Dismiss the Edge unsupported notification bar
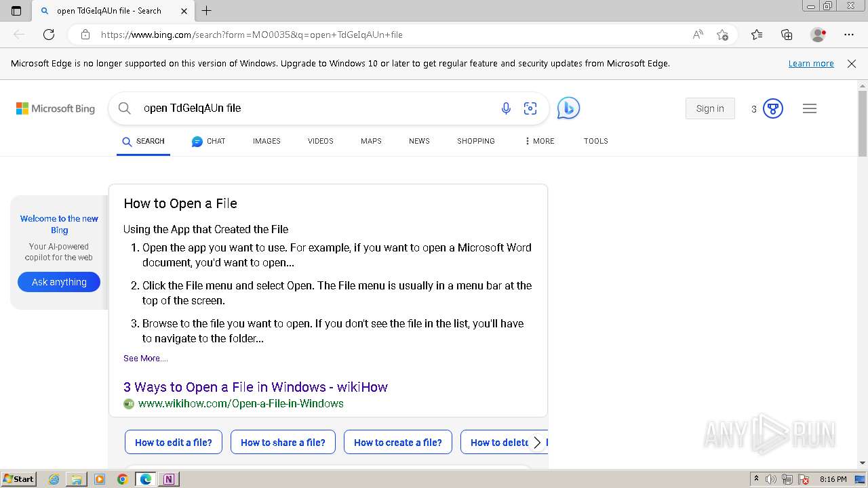 [852, 63]
